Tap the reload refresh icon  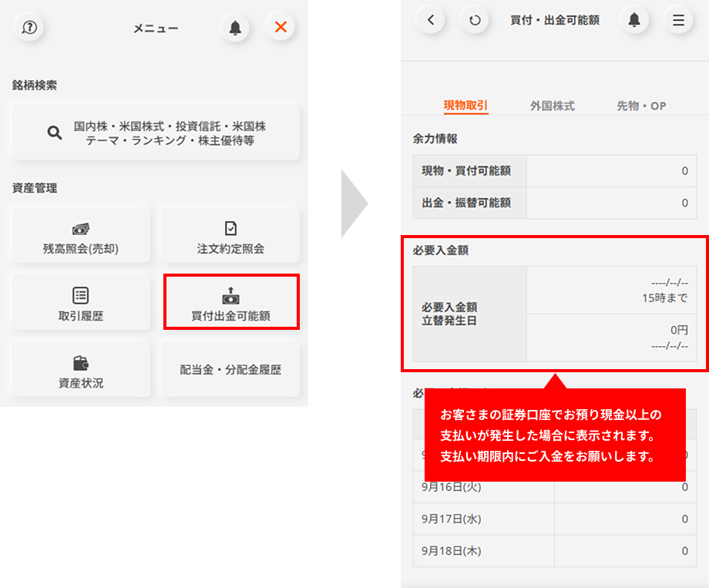(475, 21)
